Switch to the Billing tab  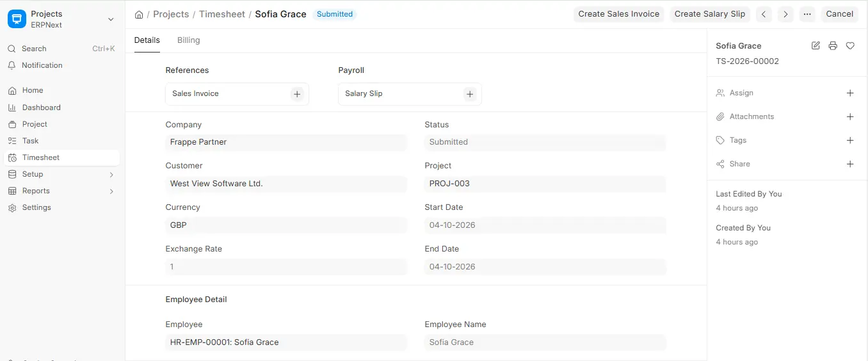(189, 40)
